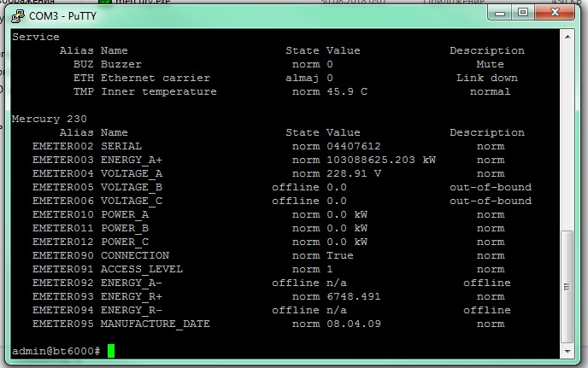The image size is (588, 368).
Task: Click the 'almaj' state value
Action: pos(303,78)
